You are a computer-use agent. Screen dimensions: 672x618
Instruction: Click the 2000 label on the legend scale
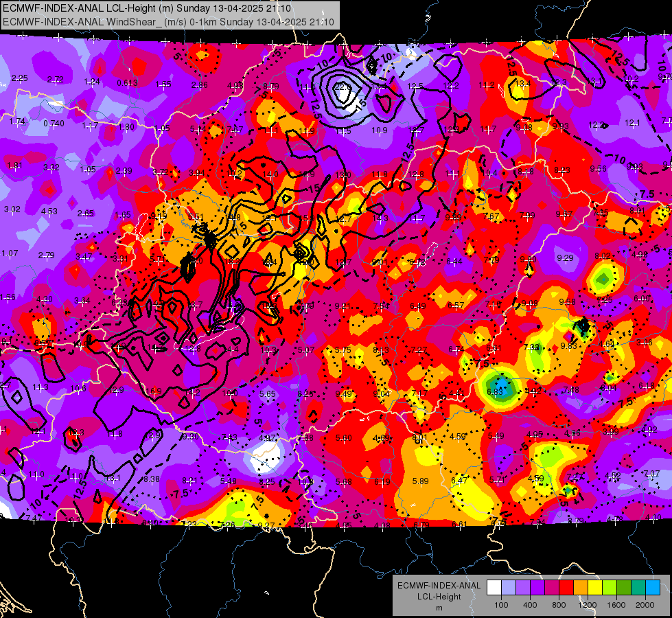(x=645, y=605)
